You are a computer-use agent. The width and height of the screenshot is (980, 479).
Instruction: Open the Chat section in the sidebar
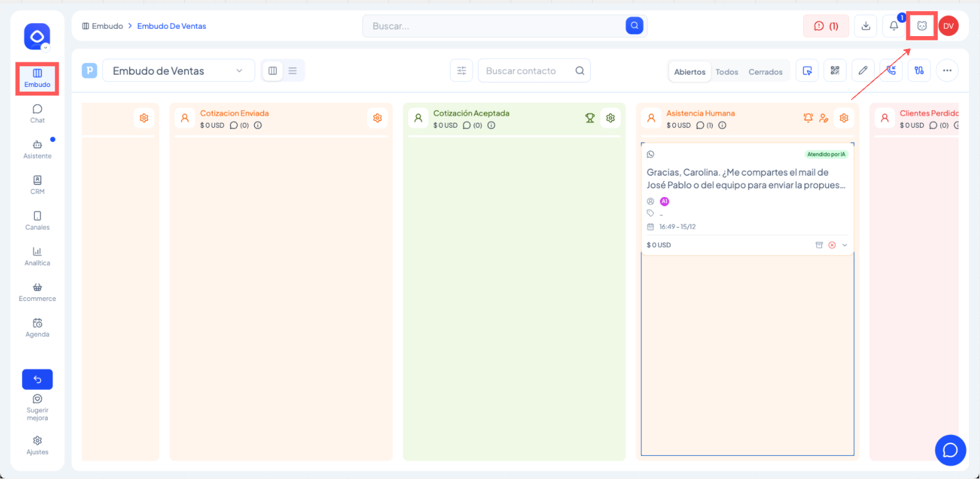pos(37,113)
